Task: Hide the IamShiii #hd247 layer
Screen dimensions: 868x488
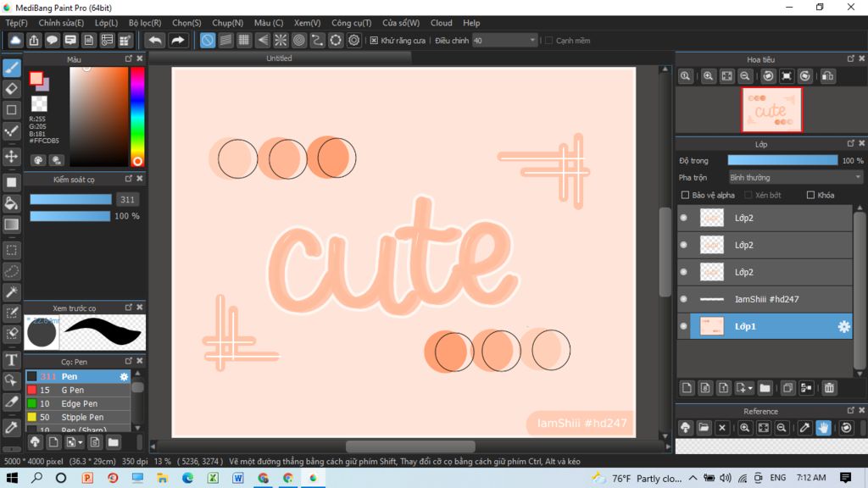Action: pyautogui.click(x=684, y=299)
